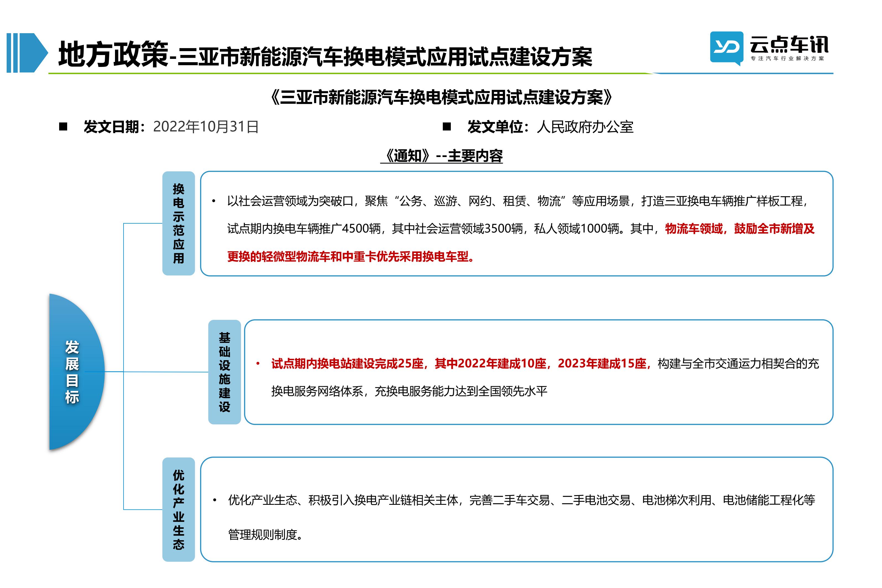Click the line starting 优化产业生态、积极引入换电产业链
This screenshot has width=882, height=588.
click(521, 500)
